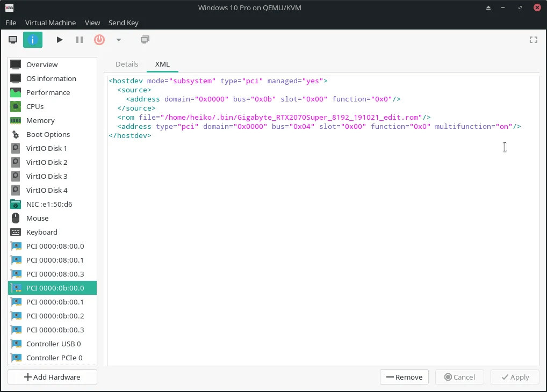The width and height of the screenshot is (547, 392).
Task: Select PCI 0000:0b:00.3 card icon
Action: pos(16,330)
